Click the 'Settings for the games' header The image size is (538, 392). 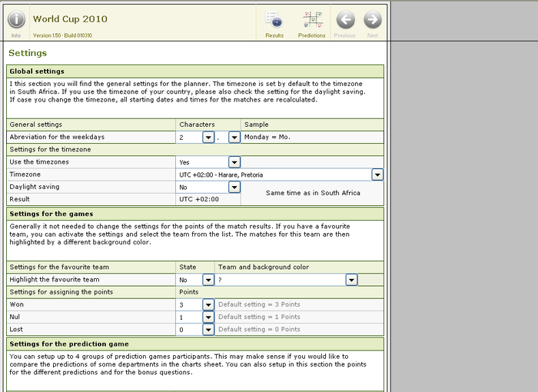195,214
